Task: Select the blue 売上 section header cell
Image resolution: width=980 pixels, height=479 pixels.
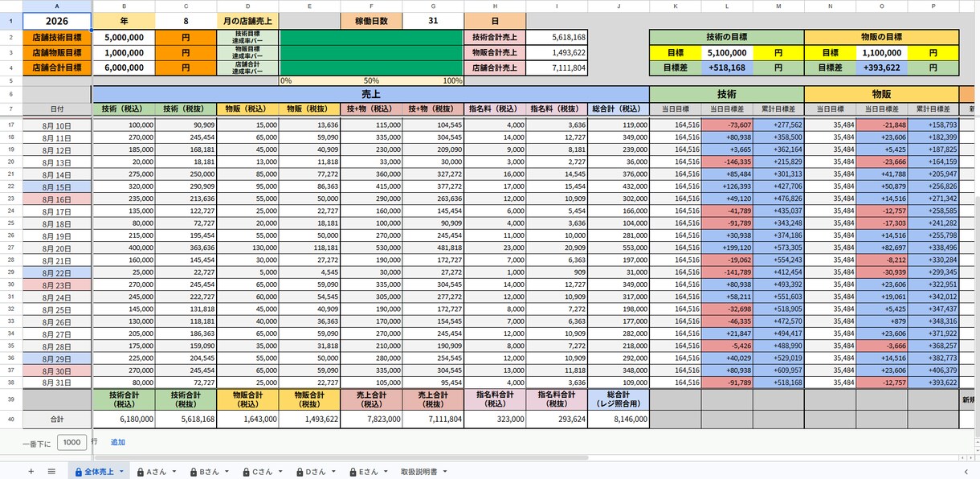Action: point(371,94)
